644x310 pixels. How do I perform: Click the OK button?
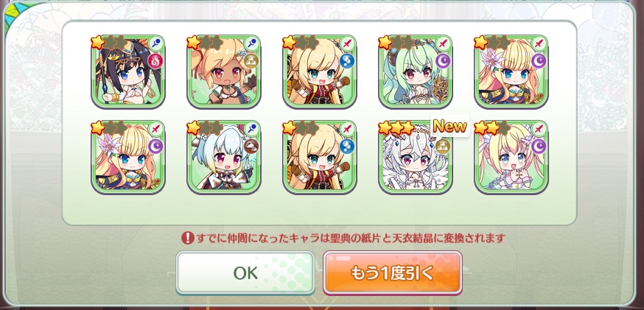click(245, 272)
